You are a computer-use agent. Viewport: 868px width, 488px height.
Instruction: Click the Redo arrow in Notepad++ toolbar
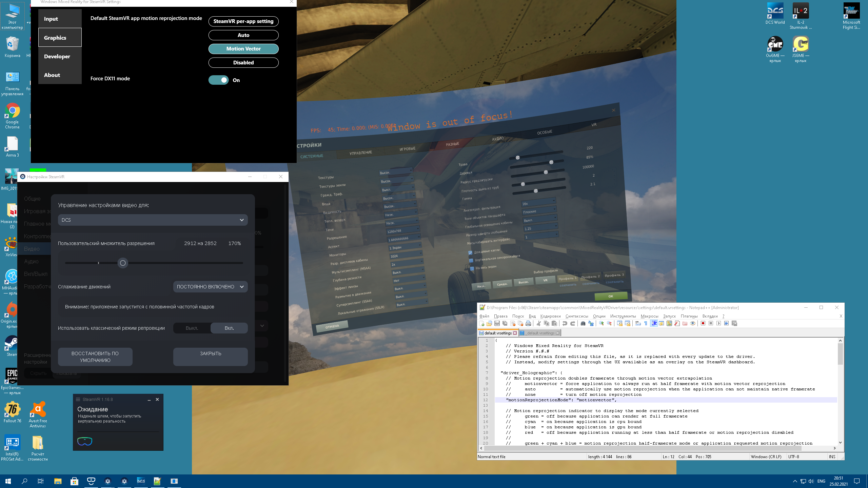[573, 323]
